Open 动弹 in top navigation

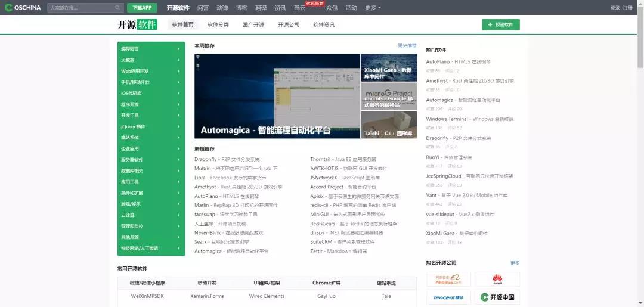pos(222,7)
